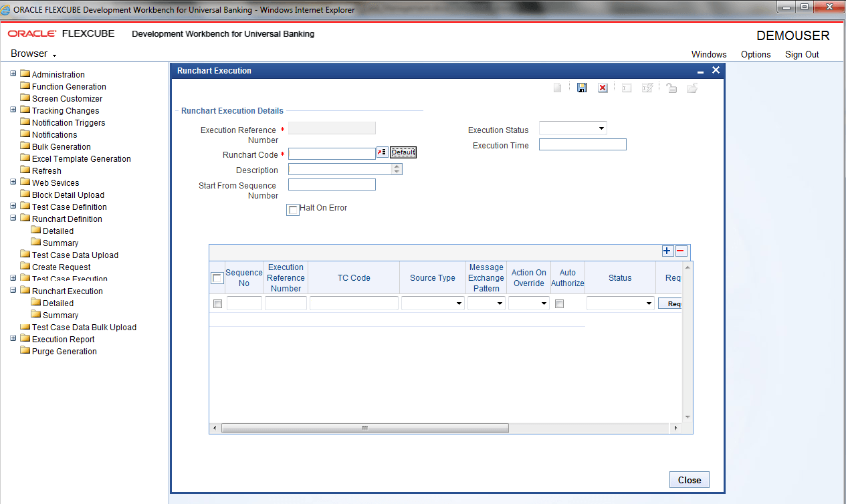The width and height of the screenshot is (846, 504).
Task: Check the select-all checkbox in table header
Action: click(217, 278)
